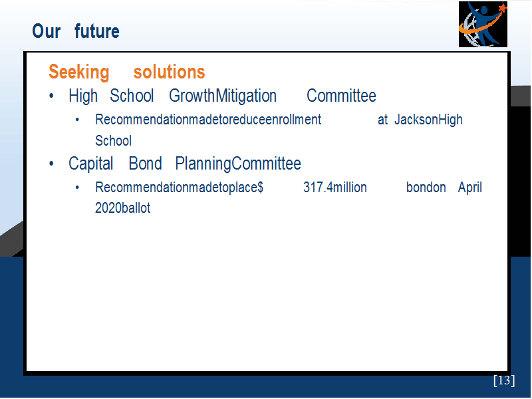Click the district logo in top-right corner
The image size is (532, 399).
[483, 24]
